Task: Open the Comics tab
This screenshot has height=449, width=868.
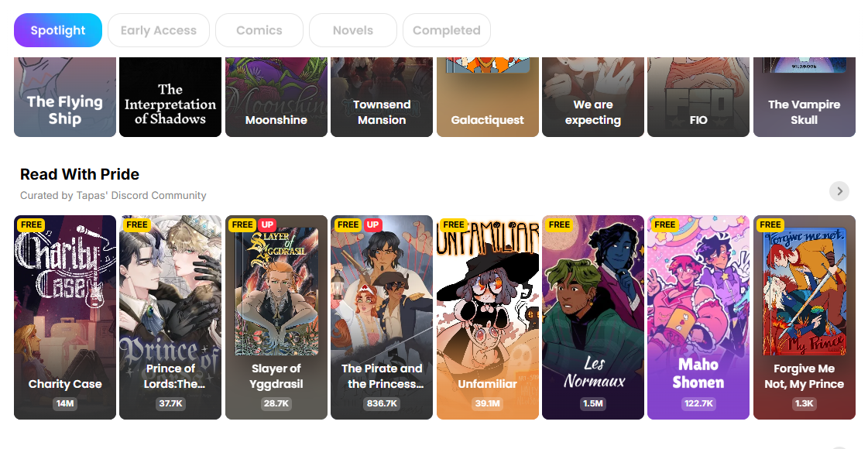Action: coord(259,30)
